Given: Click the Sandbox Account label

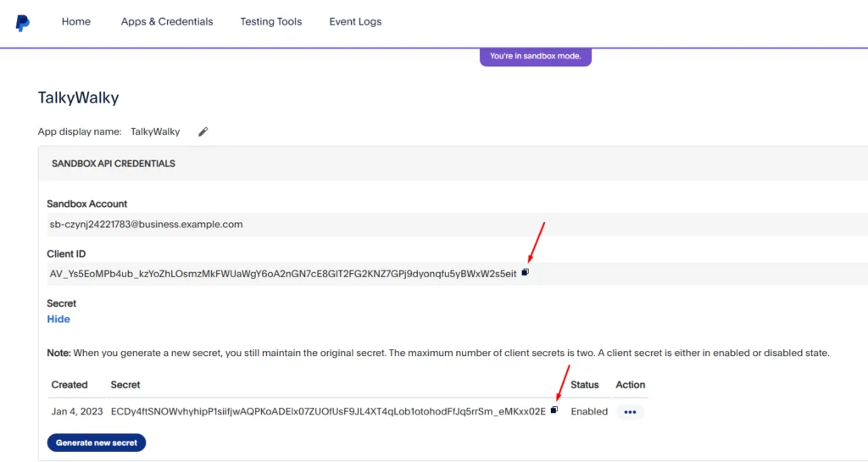Looking at the screenshot, I should (87, 203).
